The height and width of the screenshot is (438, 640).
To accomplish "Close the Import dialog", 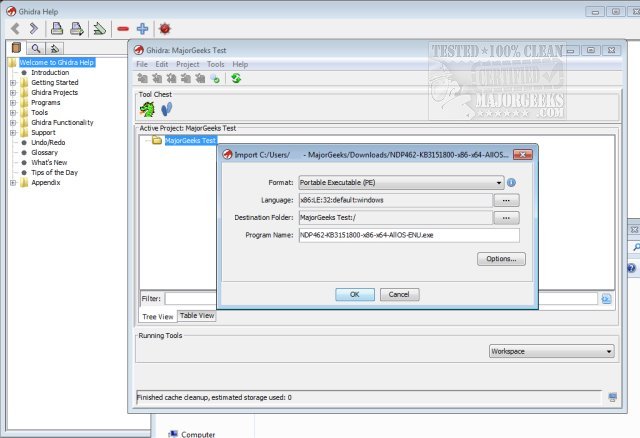I will (522, 155).
